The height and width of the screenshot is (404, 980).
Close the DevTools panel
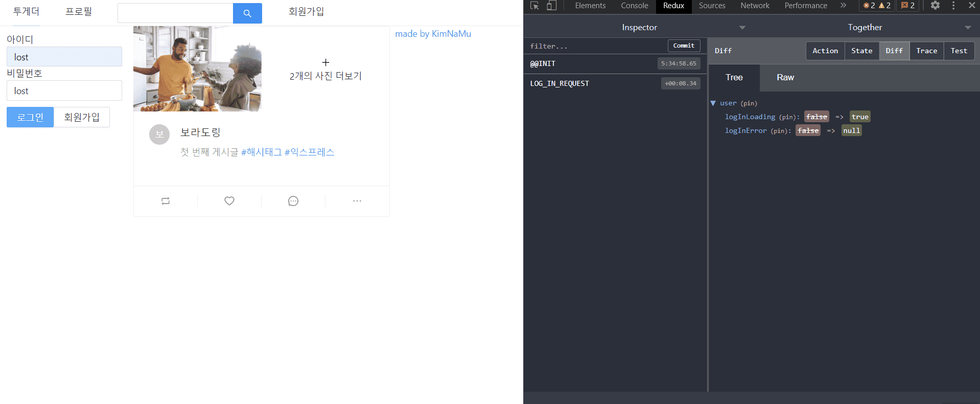point(972,6)
